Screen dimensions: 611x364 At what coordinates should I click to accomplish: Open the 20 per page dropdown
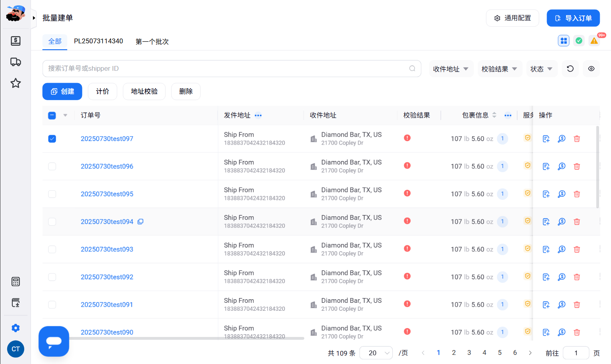point(376,353)
